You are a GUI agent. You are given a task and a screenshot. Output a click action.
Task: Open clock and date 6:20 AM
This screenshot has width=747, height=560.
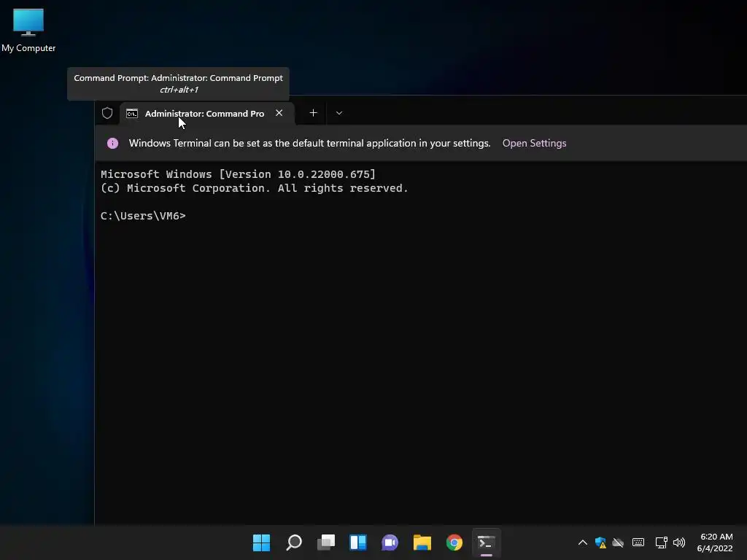pyautogui.click(x=715, y=542)
